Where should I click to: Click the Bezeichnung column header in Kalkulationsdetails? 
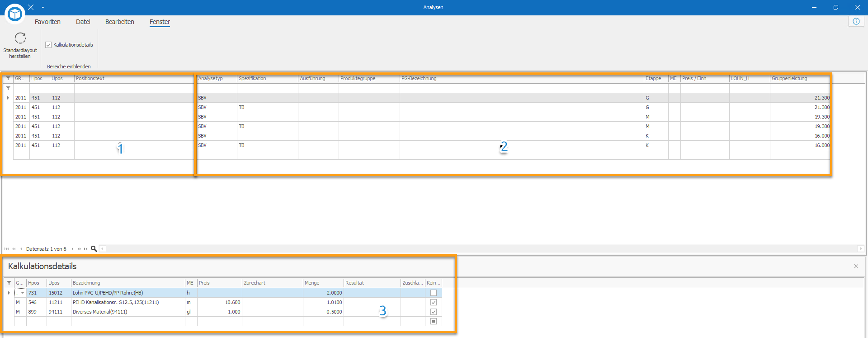[128, 283]
